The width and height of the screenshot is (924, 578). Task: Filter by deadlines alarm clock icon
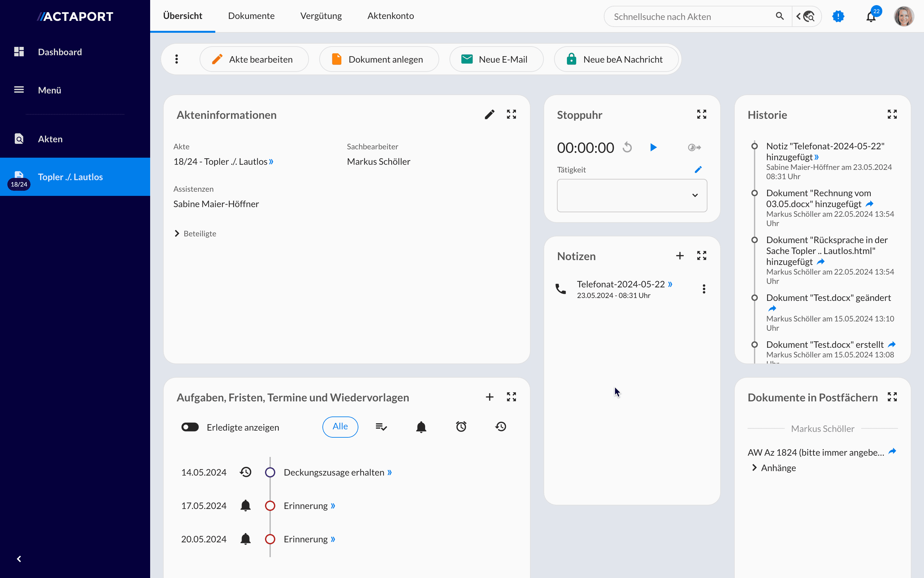[x=461, y=427]
